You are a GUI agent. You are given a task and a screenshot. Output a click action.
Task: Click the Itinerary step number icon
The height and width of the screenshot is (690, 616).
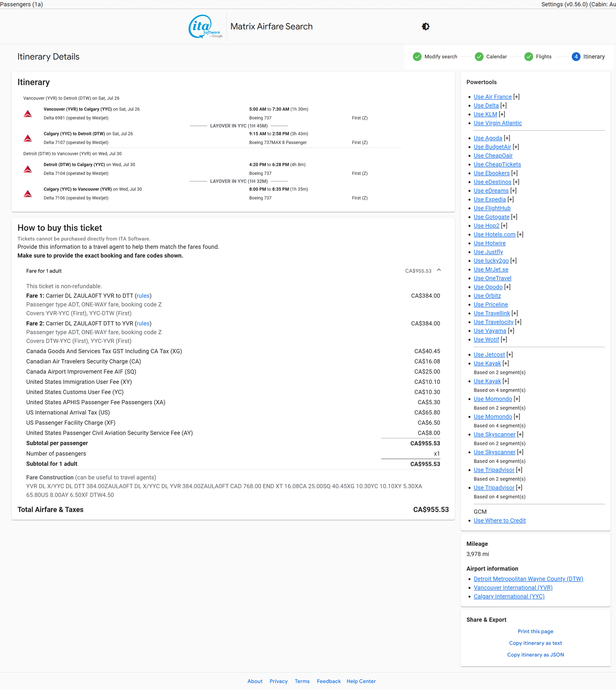[576, 56]
